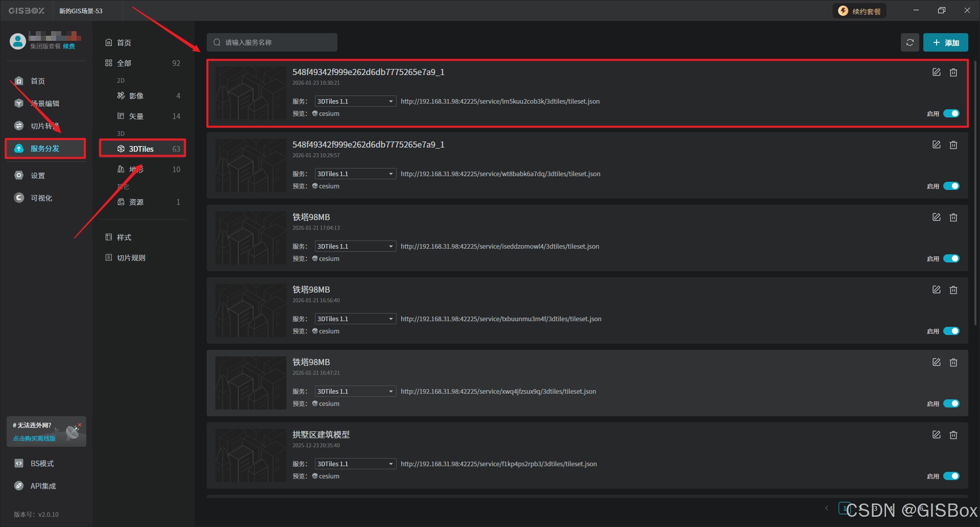
Task: Toggle the 拱墅区建筑模型 service enable switch
Action: click(x=951, y=476)
